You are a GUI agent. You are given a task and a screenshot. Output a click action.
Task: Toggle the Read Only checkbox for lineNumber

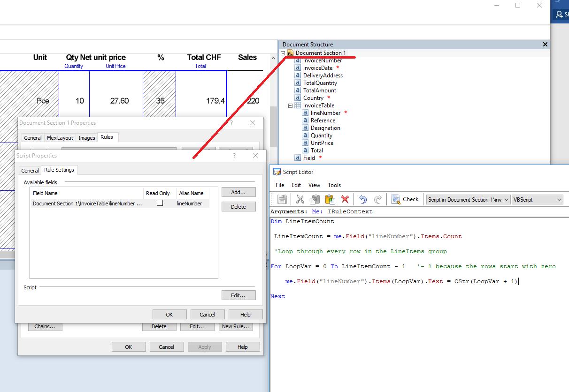(x=160, y=203)
